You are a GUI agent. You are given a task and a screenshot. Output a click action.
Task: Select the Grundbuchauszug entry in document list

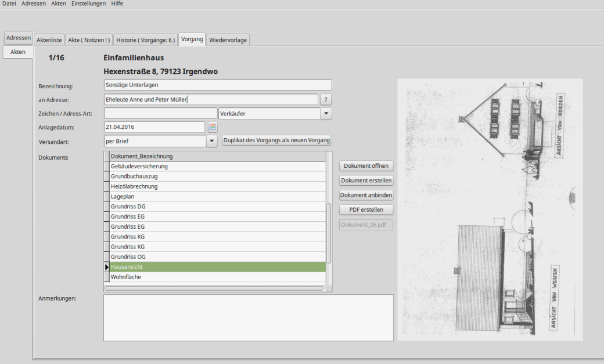[217, 176]
